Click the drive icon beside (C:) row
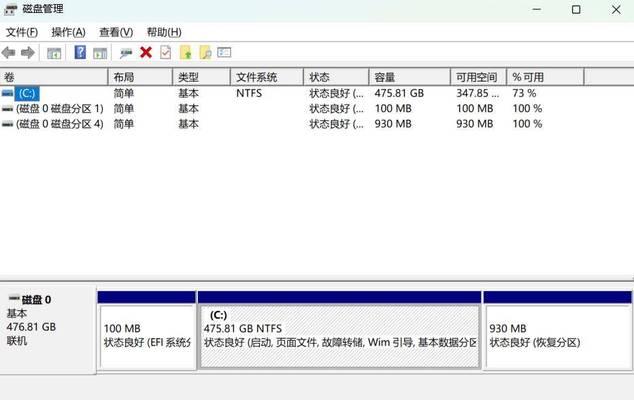Screen dimensions: 634x400 pos(7,93)
